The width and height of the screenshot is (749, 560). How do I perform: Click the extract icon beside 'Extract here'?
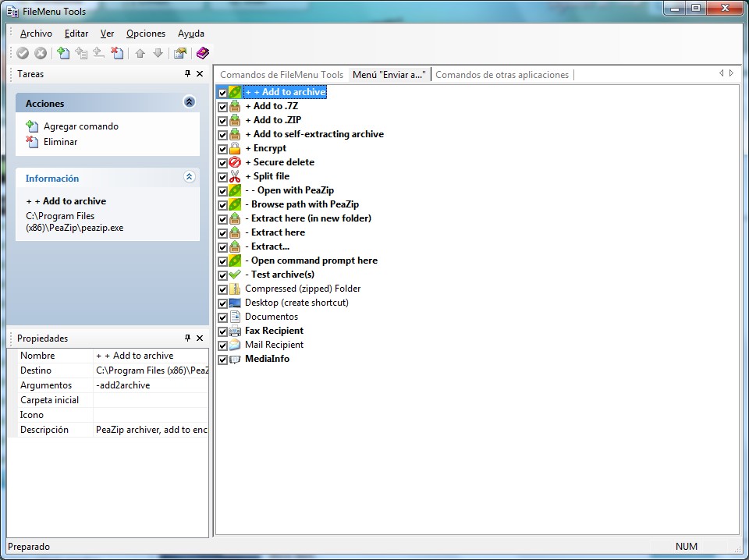(235, 232)
